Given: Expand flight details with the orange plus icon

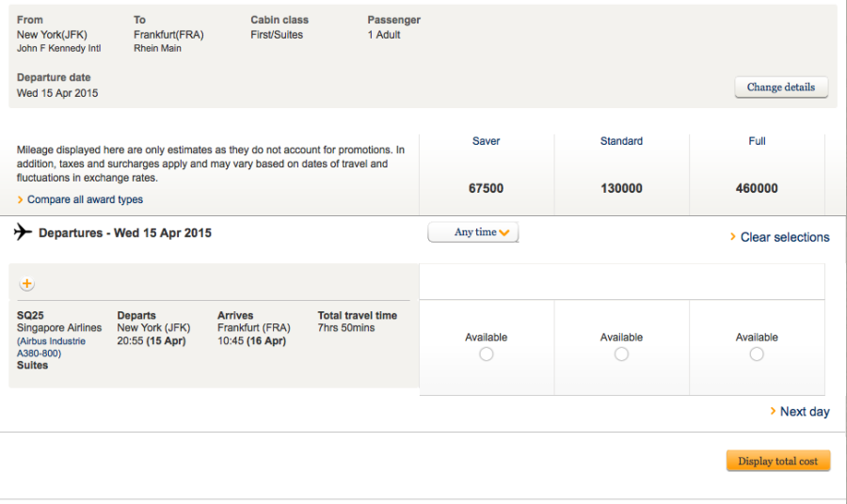Looking at the screenshot, I should (26, 284).
